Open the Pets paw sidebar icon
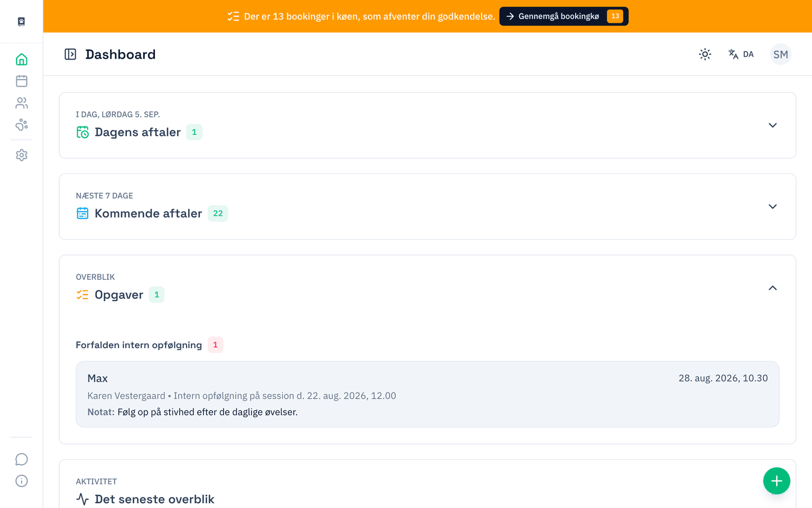The height and width of the screenshot is (508, 812). coord(22,124)
